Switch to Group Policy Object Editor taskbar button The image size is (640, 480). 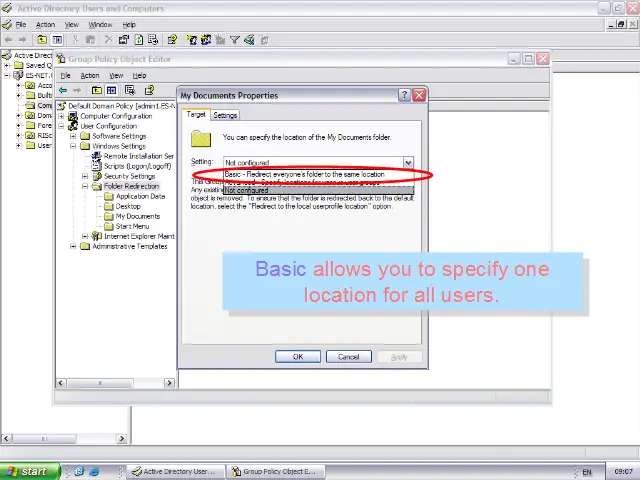tap(276, 471)
